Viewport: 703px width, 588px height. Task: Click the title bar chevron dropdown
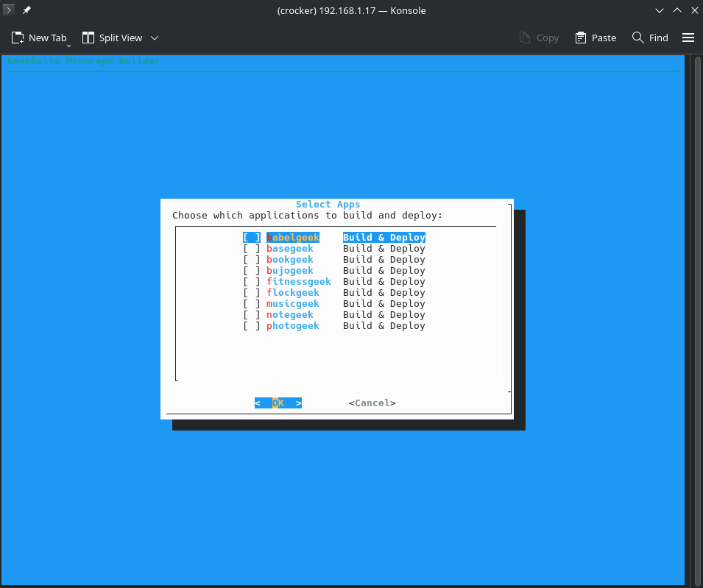click(659, 10)
